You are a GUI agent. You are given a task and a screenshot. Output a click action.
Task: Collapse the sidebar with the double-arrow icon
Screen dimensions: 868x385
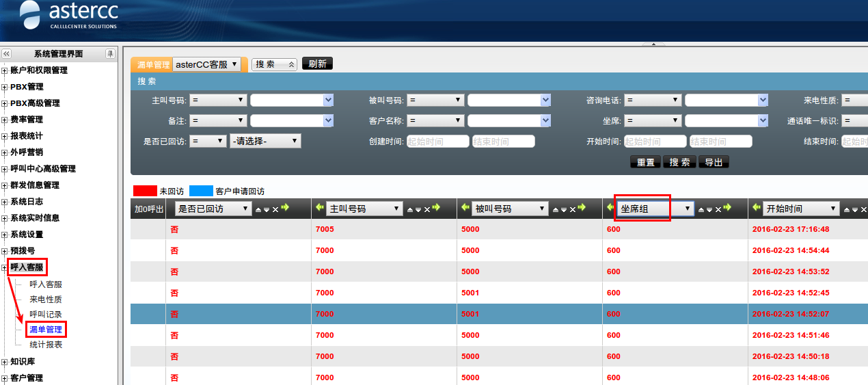(7, 54)
